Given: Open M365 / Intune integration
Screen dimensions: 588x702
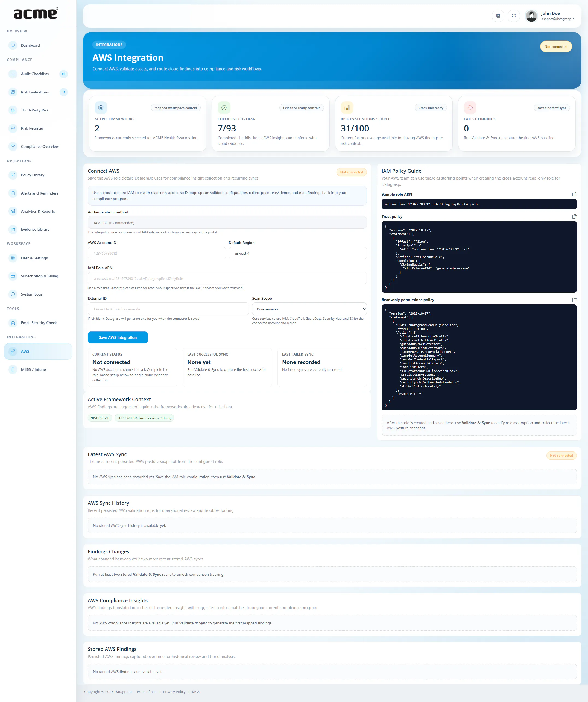Looking at the screenshot, I should [38, 369].
